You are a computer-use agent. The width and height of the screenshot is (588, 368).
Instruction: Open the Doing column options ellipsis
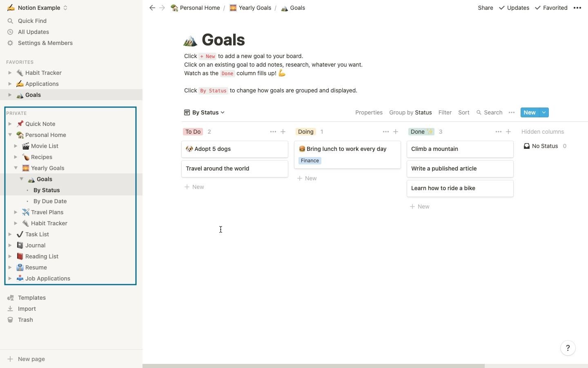385,132
